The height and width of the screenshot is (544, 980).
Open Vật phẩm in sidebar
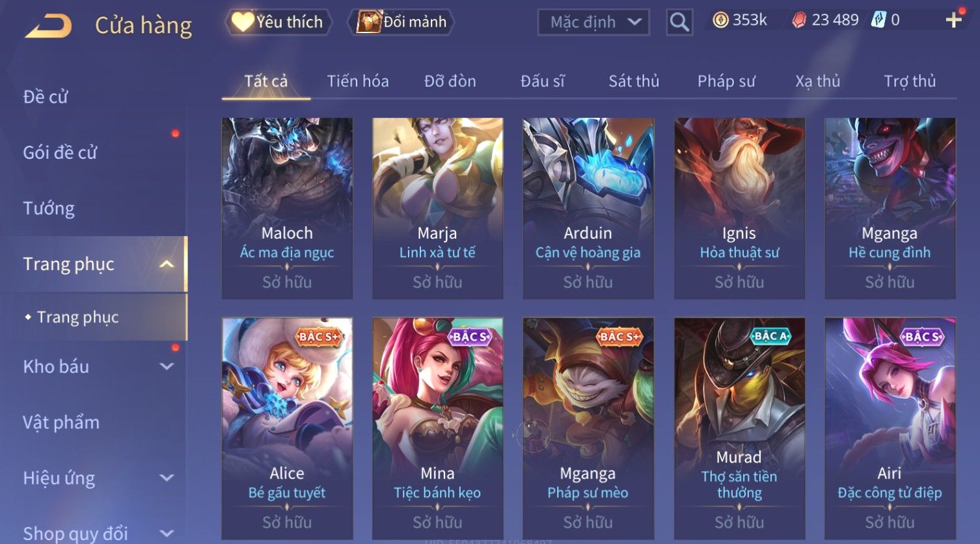point(61,422)
